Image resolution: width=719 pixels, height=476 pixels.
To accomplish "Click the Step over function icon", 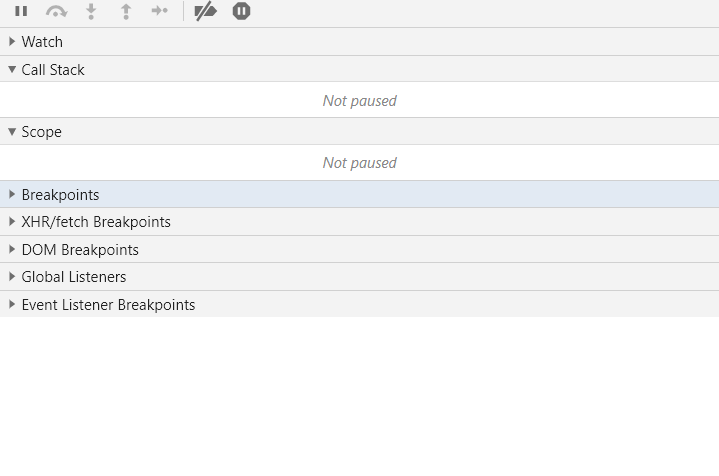I will coord(56,12).
